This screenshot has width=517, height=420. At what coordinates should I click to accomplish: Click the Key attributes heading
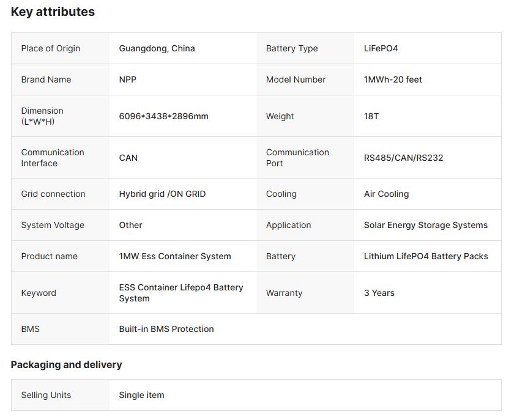[53, 12]
